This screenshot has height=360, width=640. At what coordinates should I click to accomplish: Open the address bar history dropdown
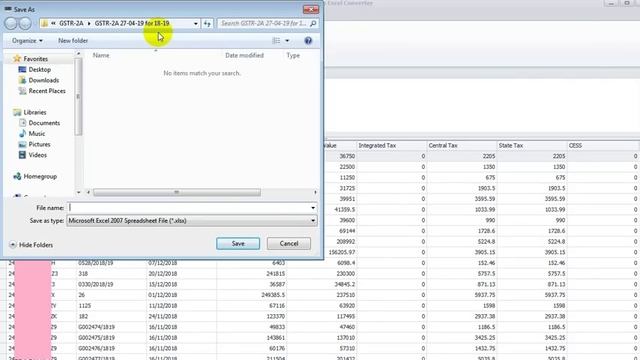pos(196,24)
